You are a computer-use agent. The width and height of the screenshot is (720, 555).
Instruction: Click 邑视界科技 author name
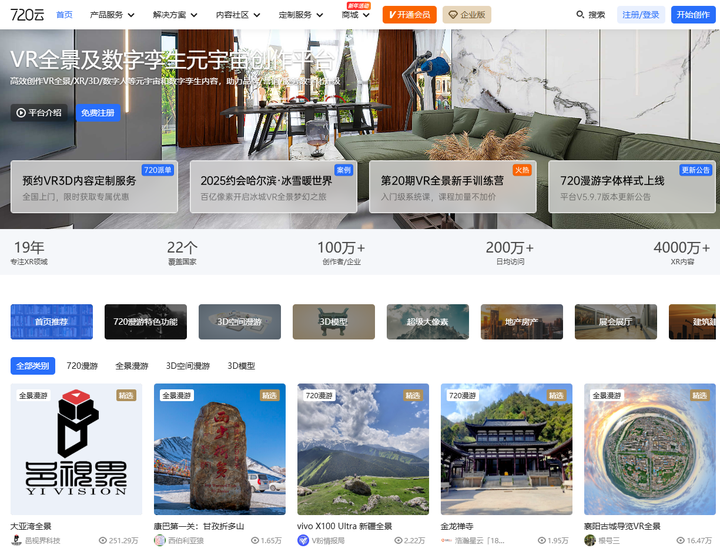click(x=42, y=541)
